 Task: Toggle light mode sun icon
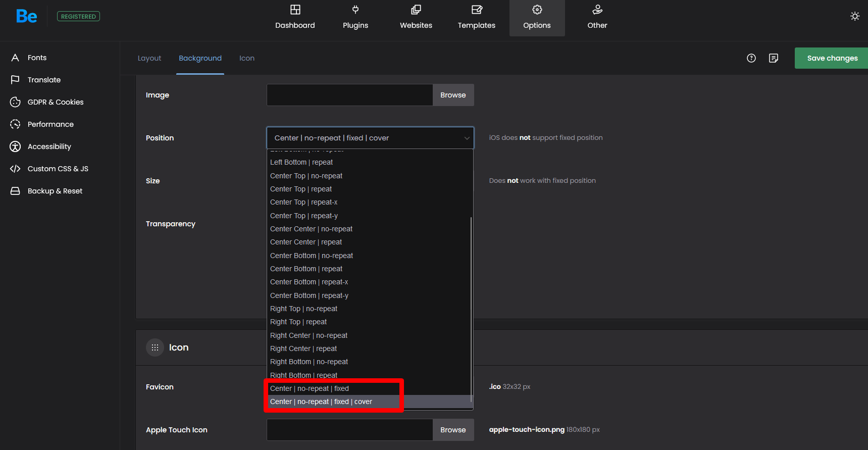coord(855,16)
